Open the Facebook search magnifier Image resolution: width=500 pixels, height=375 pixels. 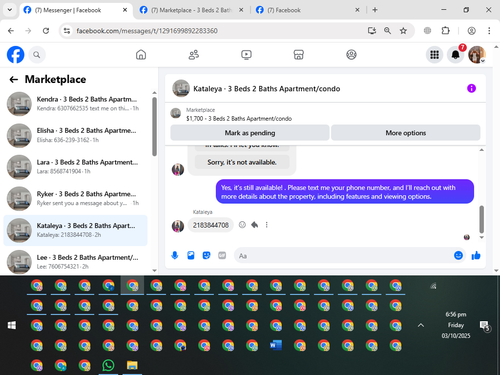(37, 55)
